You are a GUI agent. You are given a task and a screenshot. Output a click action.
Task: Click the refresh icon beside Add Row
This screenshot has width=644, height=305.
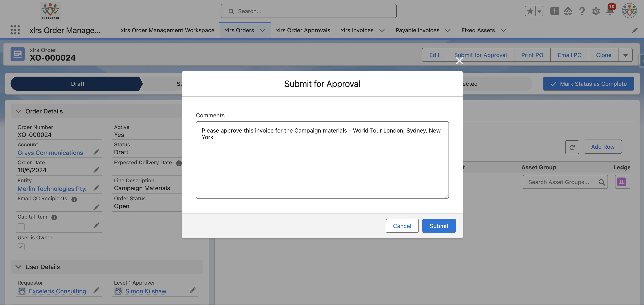pos(572,147)
